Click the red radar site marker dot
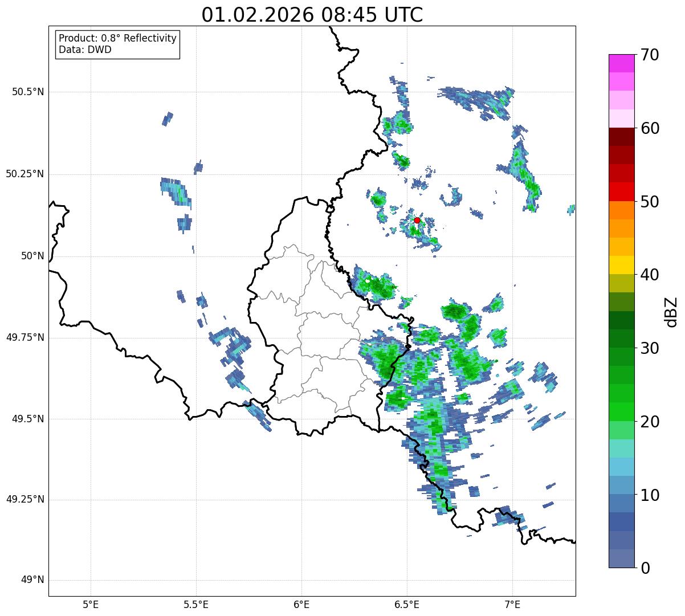Screen dimensions: 685x616 coord(417,220)
